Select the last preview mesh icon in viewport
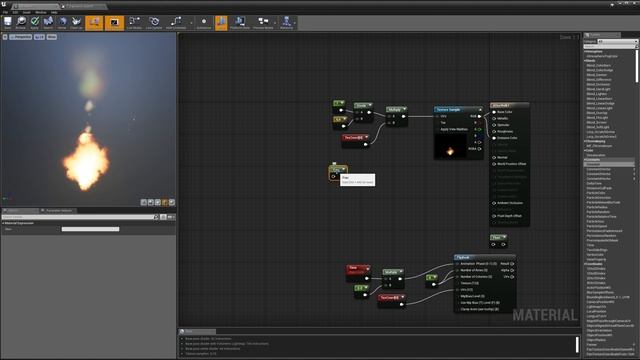The image size is (640, 360). (x=172, y=202)
